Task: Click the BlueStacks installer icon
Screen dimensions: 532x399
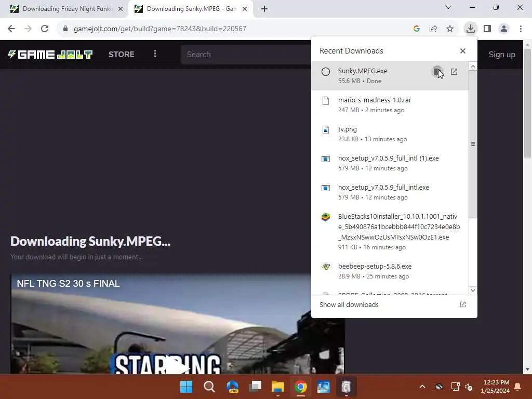Action: pyautogui.click(x=326, y=217)
